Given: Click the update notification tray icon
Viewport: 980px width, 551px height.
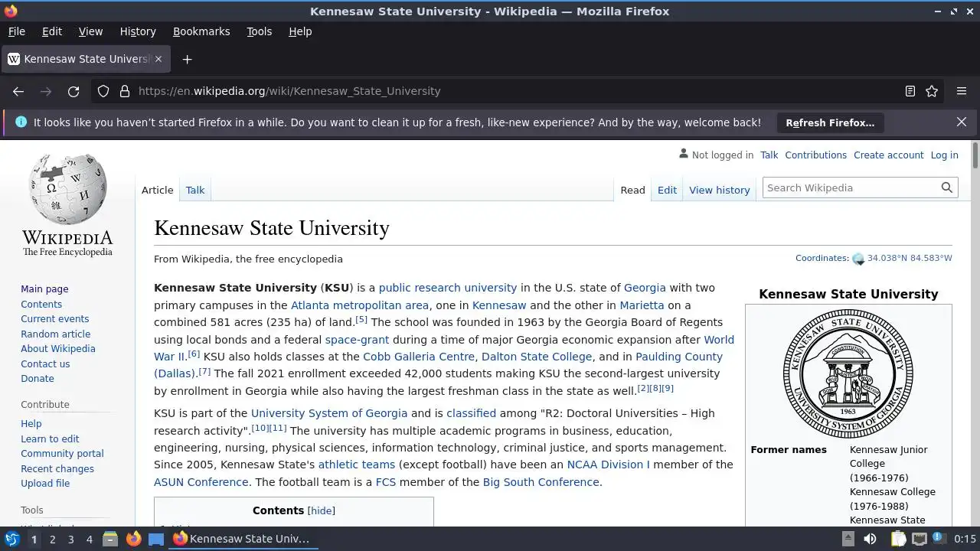Looking at the screenshot, I should point(939,539).
